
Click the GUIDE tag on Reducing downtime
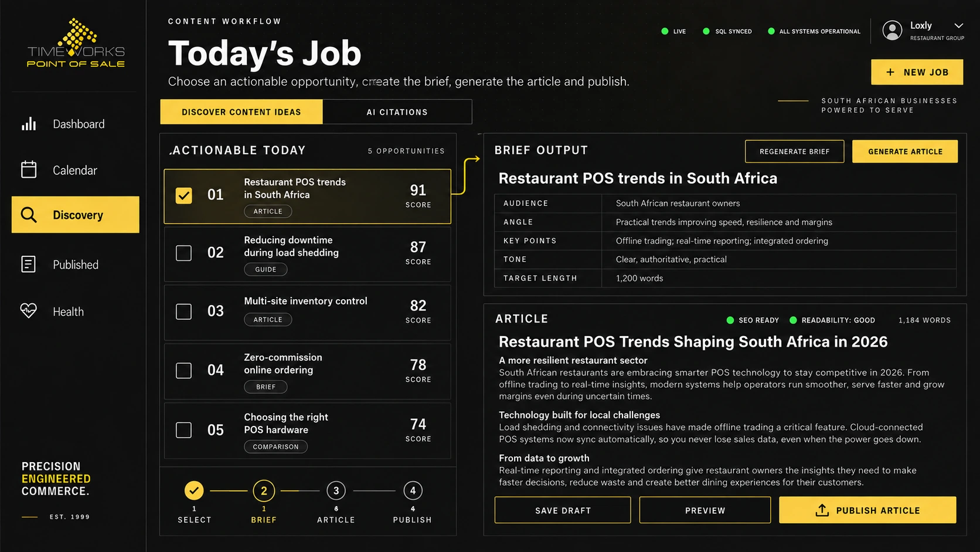click(x=266, y=269)
